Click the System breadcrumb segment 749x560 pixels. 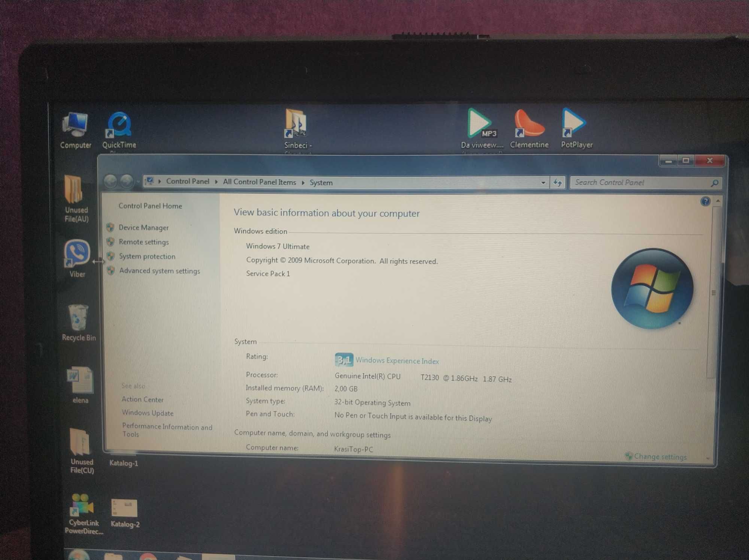pyautogui.click(x=321, y=183)
